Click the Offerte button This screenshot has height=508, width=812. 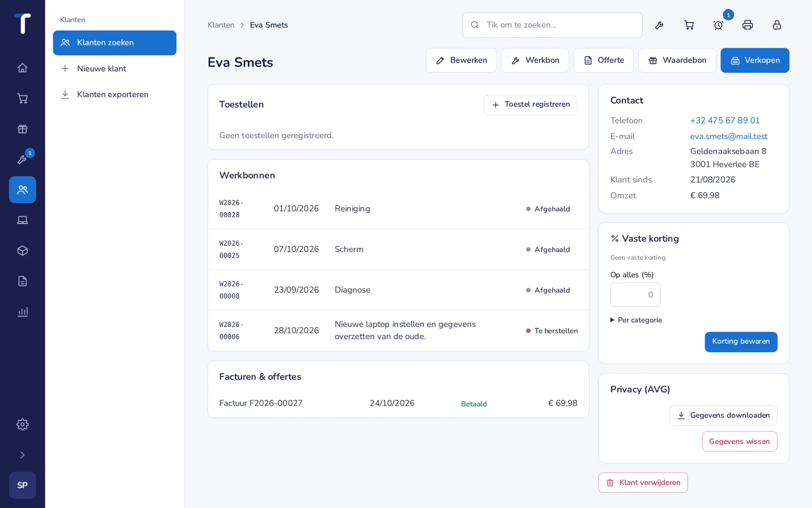point(603,60)
